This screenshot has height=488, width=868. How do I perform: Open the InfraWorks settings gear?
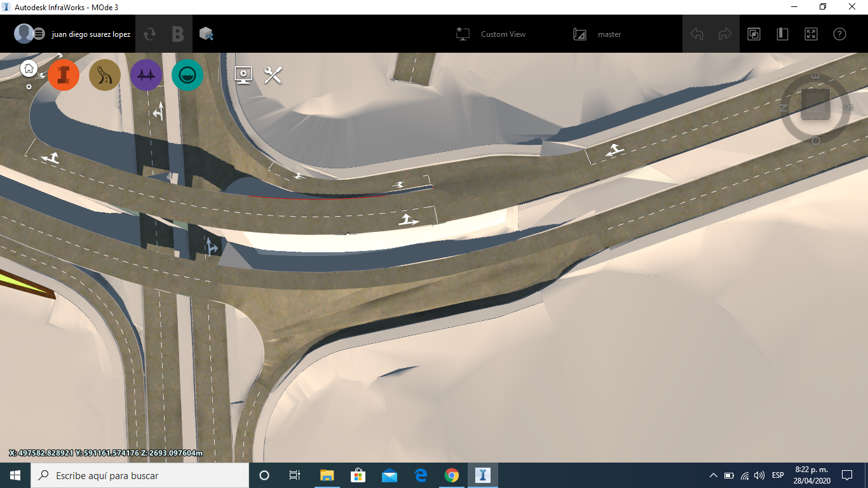(x=28, y=86)
